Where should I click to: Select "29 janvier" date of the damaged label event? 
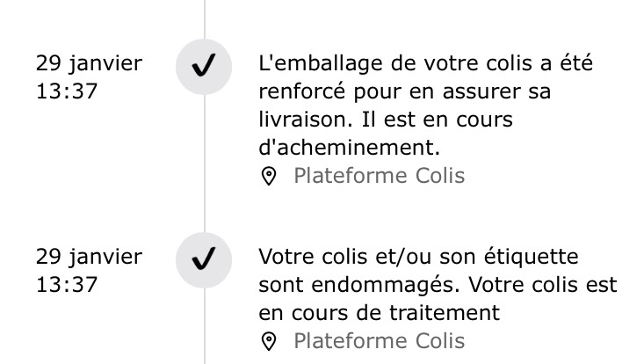[x=88, y=257]
